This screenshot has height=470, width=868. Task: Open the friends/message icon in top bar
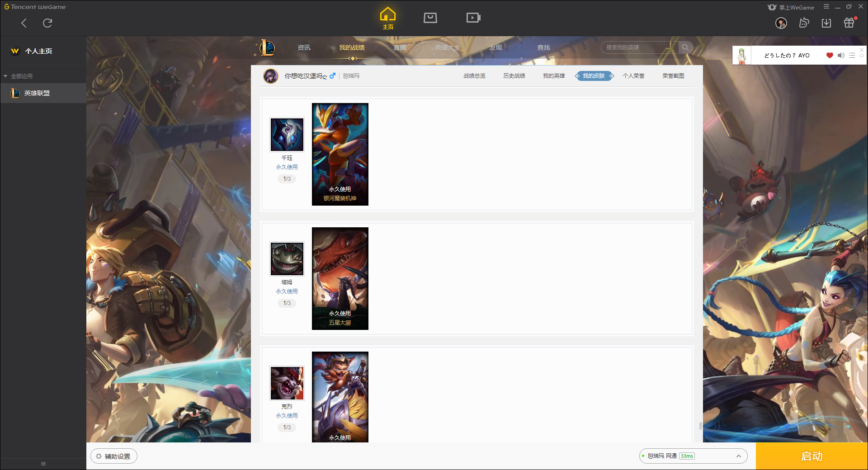[804, 23]
